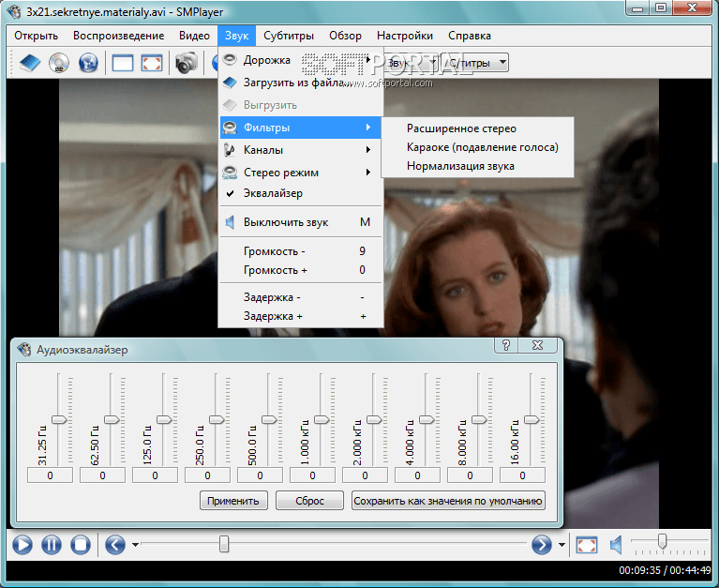
Task: Open the Субтитры menu
Action: 289,36
